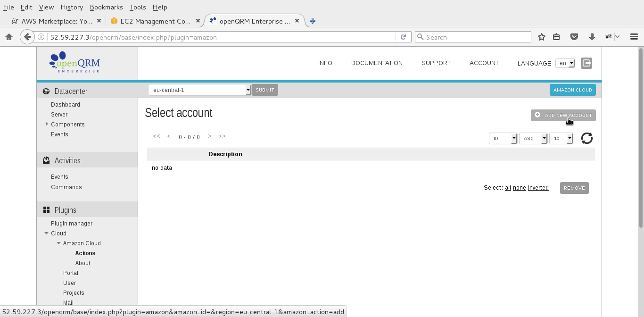
Task: Click the inverted selection link
Action: click(x=538, y=188)
